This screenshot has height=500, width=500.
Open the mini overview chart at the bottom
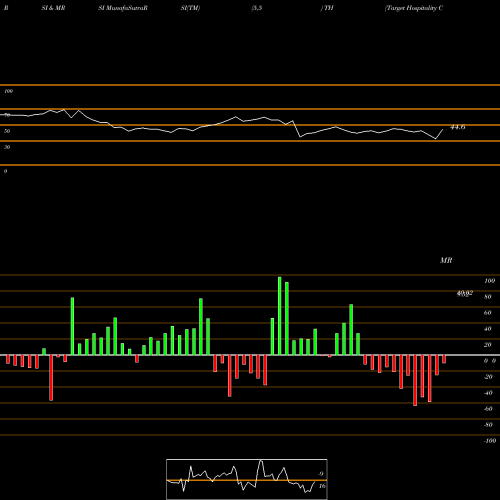click(247, 479)
